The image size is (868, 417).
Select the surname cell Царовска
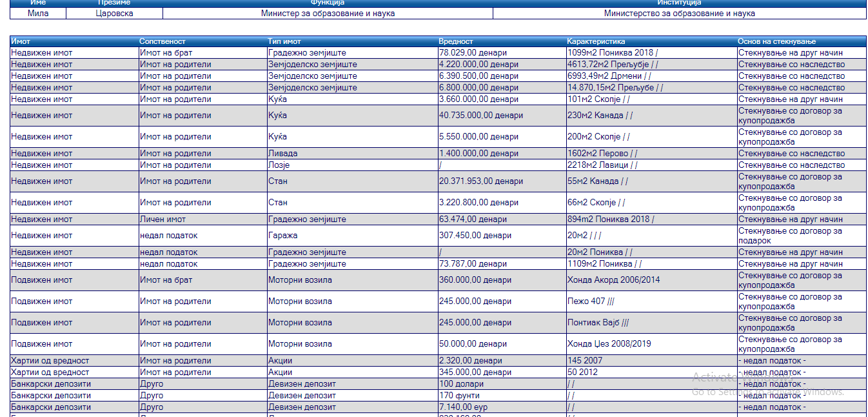point(110,13)
